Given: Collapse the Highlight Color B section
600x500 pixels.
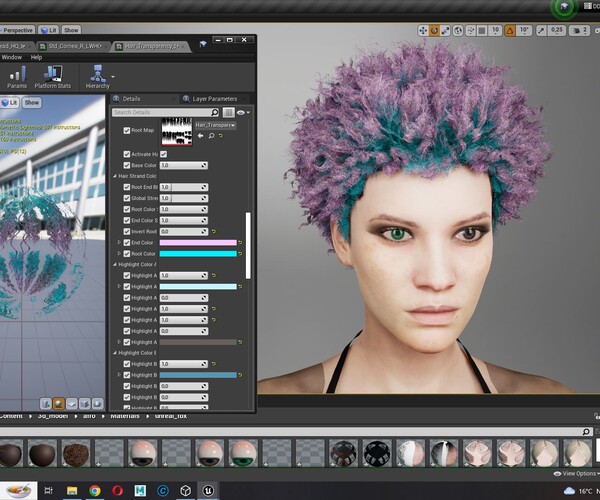Looking at the screenshot, I should [115, 353].
